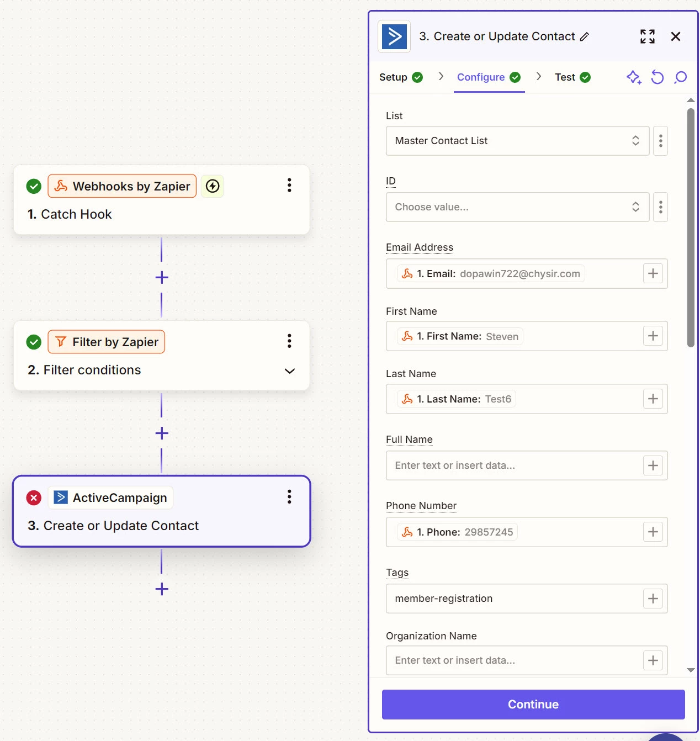Click green check status on Catch Hook step
Image resolution: width=700 pixels, height=741 pixels.
(x=34, y=186)
